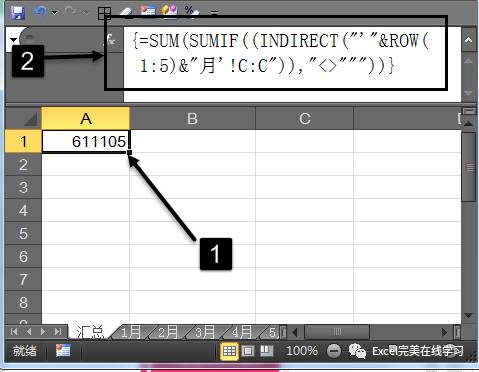The image size is (479, 372).
Task: Switch to the 汇总 sheet tab
Action: [x=90, y=332]
